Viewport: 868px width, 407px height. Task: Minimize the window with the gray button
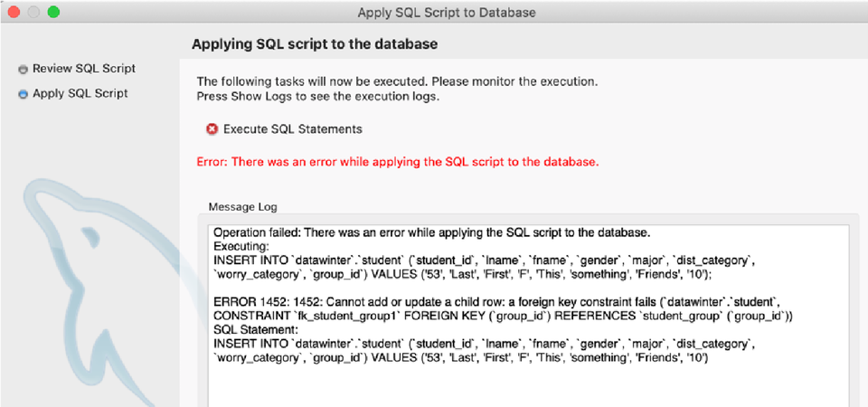(33, 12)
